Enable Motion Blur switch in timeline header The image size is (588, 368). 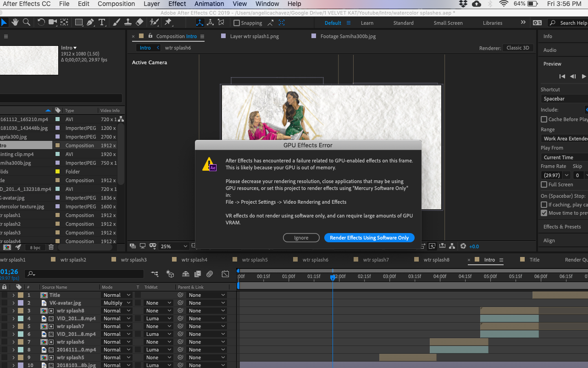tap(210, 274)
